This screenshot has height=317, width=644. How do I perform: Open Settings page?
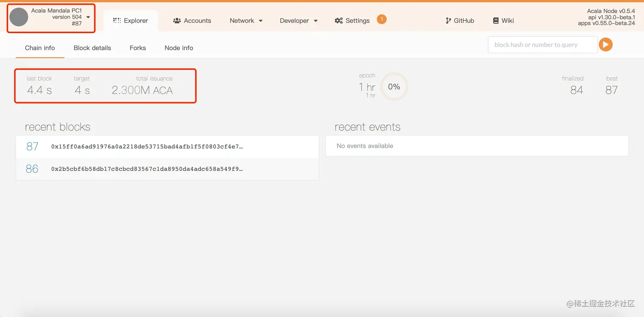coord(352,20)
